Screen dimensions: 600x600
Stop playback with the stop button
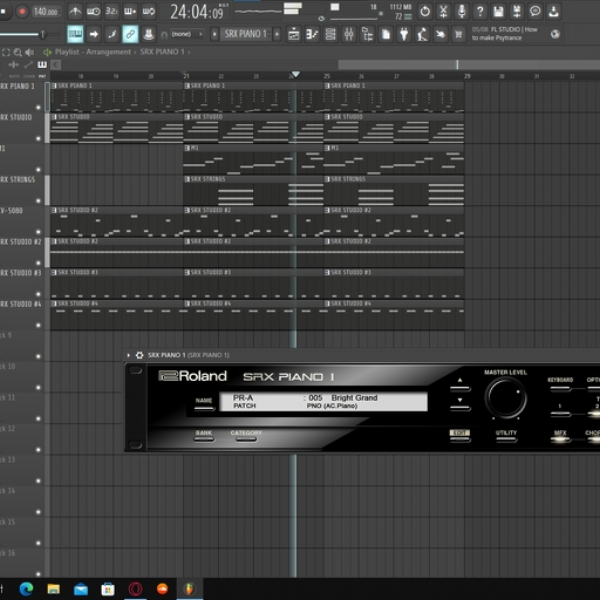[x=3, y=11]
